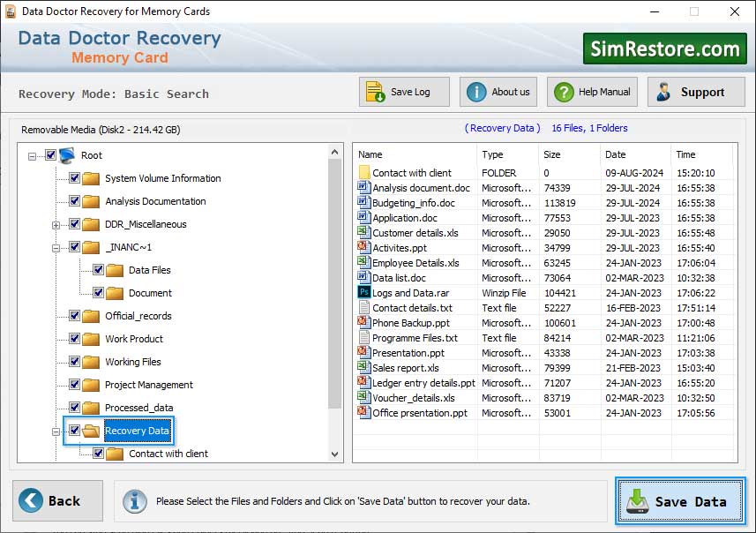Click the open folder icon of Recovery Data

tap(91, 431)
